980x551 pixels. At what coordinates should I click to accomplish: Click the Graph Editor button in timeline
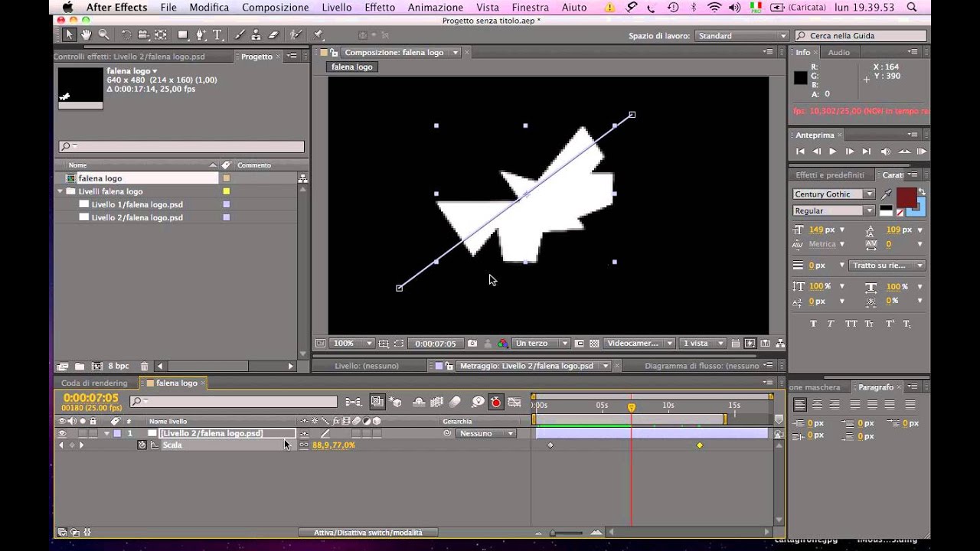(514, 402)
